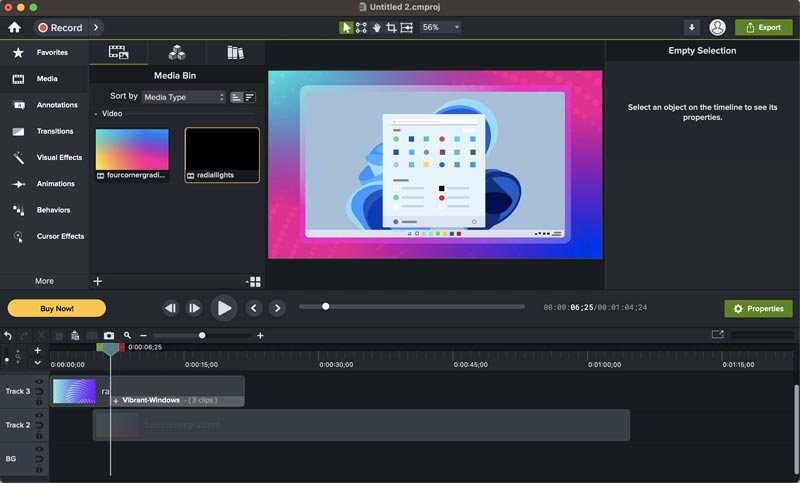The image size is (800, 483).
Task: Toggle Track 2 magnetic mode
Action: pos(39,425)
